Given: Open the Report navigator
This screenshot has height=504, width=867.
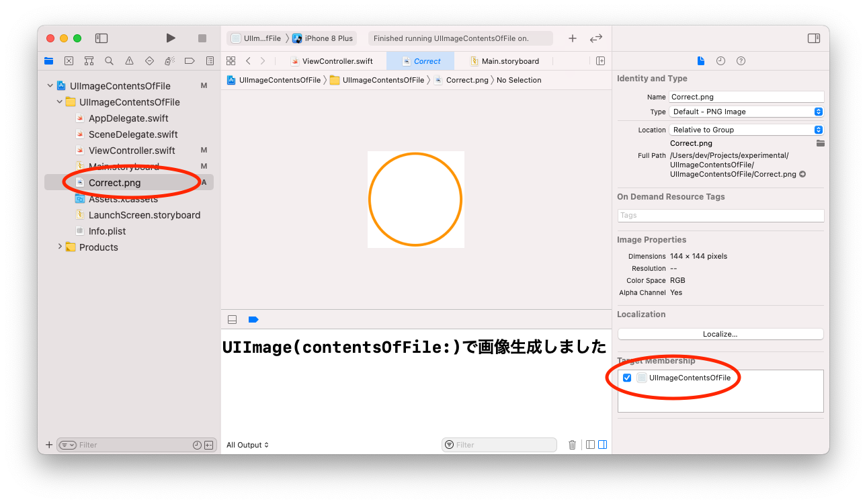Looking at the screenshot, I should click(210, 60).
